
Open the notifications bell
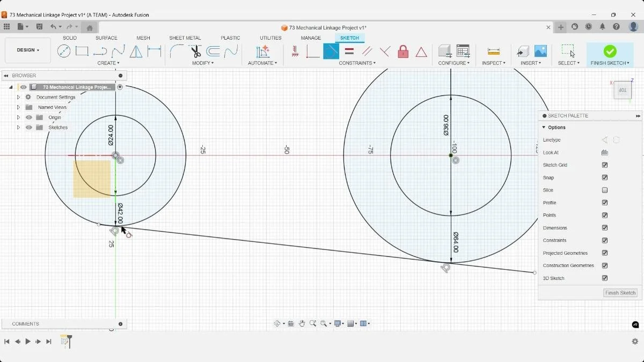click(x=603, y=27)
